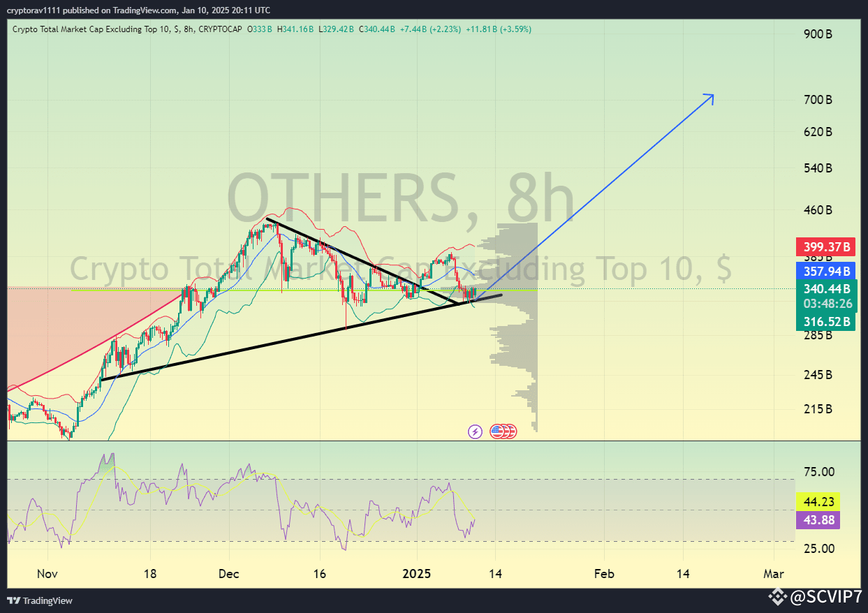
Task: Click the green 340.44 B current price label
Action: [x=826, y=288]
